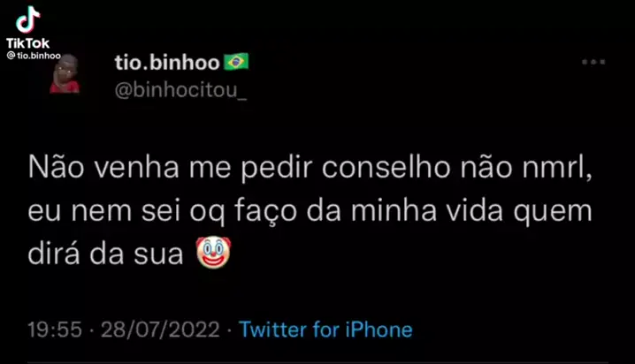Click the word "vida" in the tweet

click(475, 211)
